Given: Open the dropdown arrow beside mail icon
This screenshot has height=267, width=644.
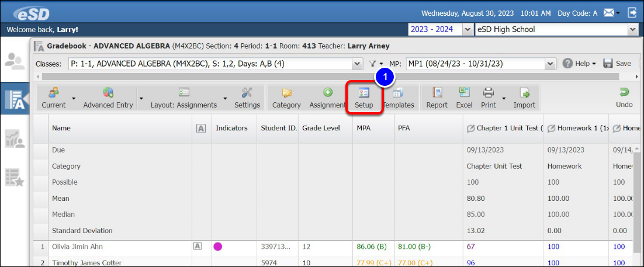Looking at the screenshot, I should click(x=618, y=13).
